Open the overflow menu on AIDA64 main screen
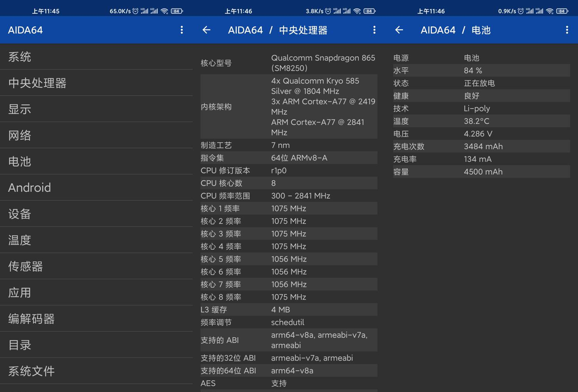The width and height of the screenshot is (578, 392). 181,30
